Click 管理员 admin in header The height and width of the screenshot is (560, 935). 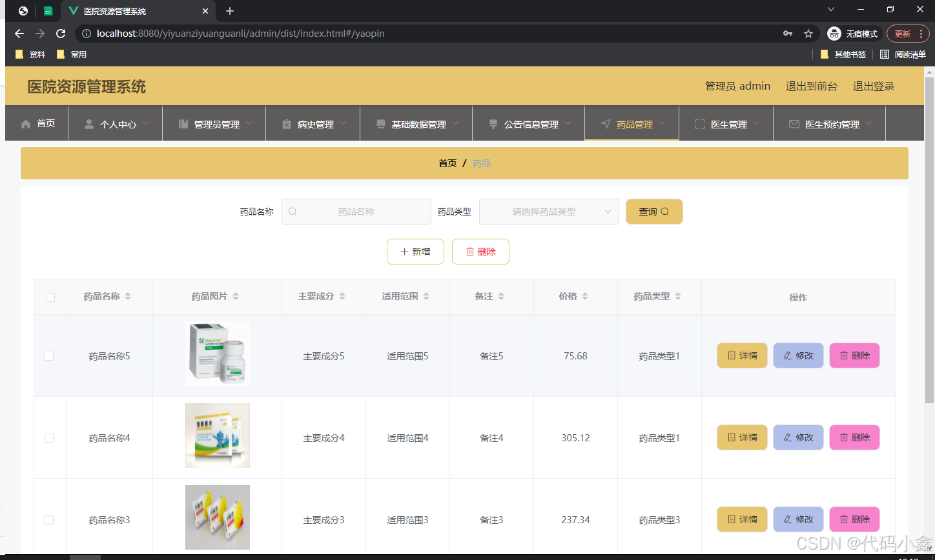tap(737, 86)
